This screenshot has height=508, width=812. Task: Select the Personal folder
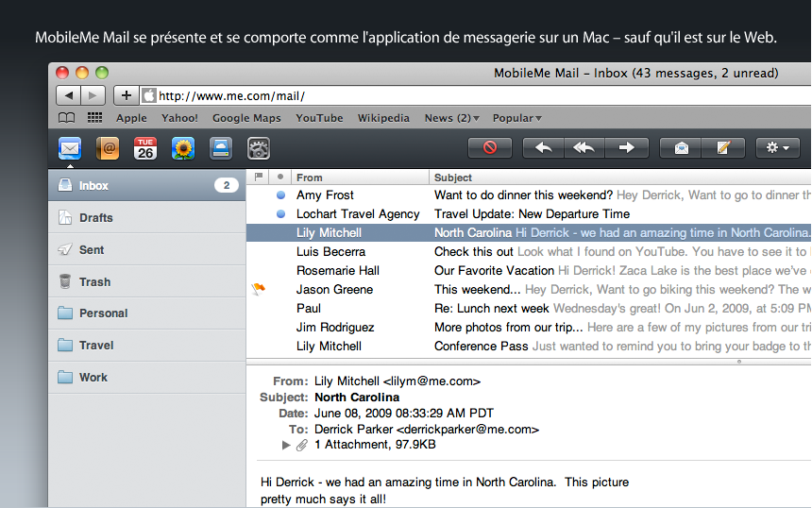147,313
